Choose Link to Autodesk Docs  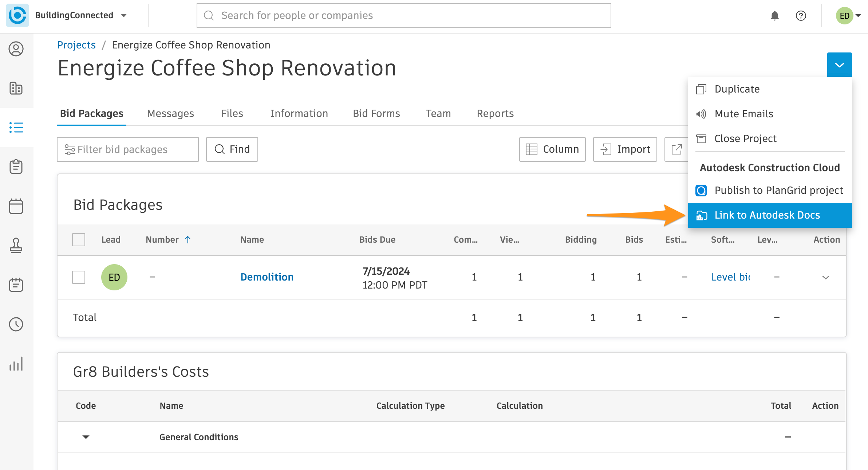pos(770,215)
